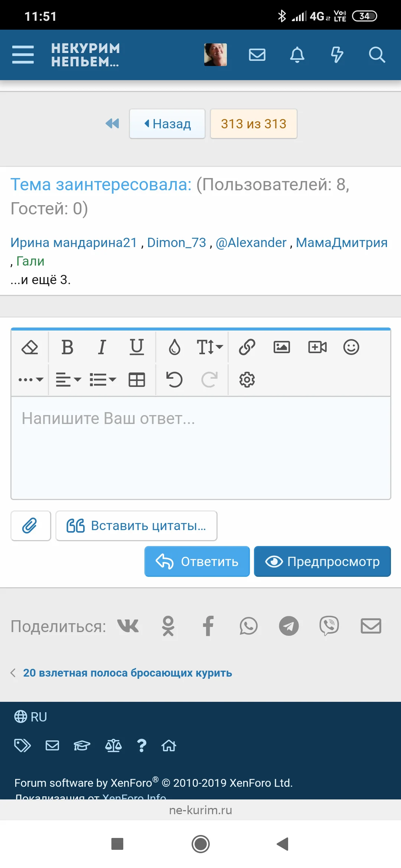Open page selector 313 из 313
The width and height of the screenshot is (401, 868).
coord(254,124)
